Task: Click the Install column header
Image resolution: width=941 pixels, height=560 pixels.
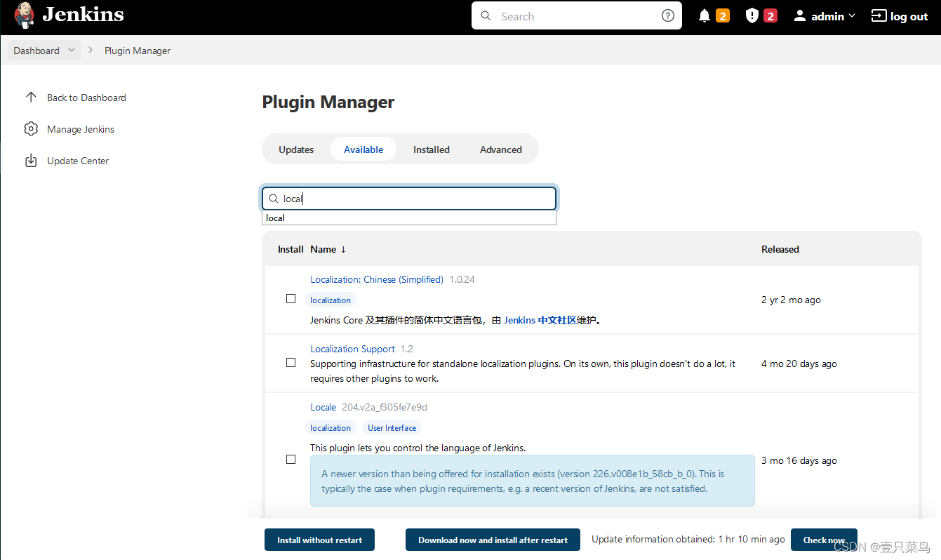Action: coord(291,249)
